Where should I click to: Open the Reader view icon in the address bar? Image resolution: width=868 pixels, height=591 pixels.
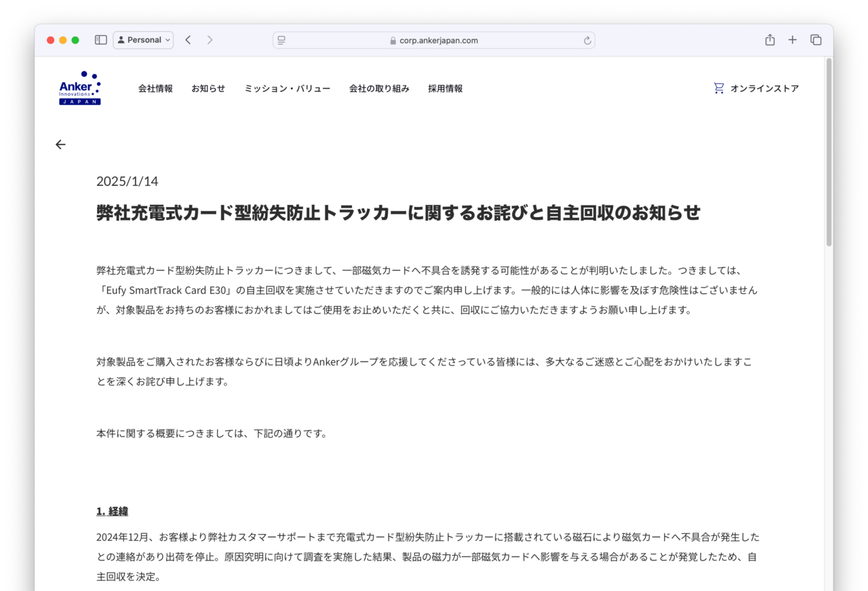click(x=281, y=40)
